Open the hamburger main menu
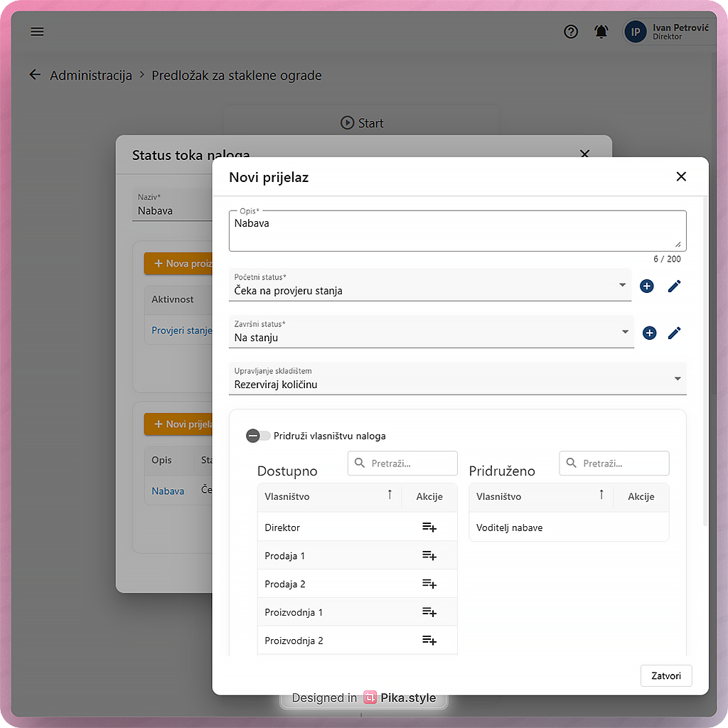Viewport: 728px width, 728px height. tap(37, 32)
